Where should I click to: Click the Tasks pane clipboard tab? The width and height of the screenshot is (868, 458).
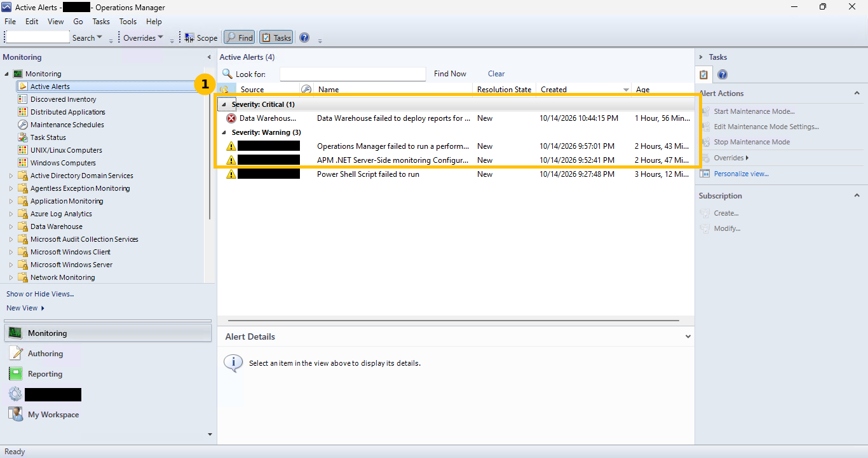click(x=703, y=75)
